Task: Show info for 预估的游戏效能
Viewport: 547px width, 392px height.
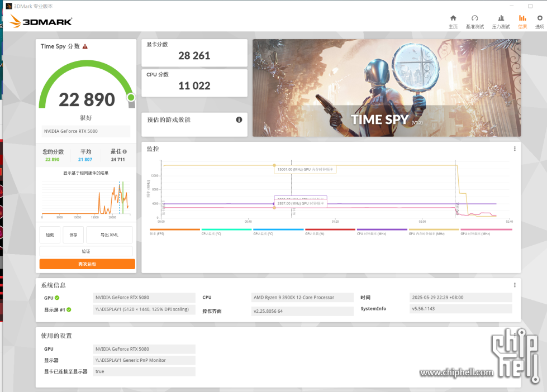Action: point(239,119)
